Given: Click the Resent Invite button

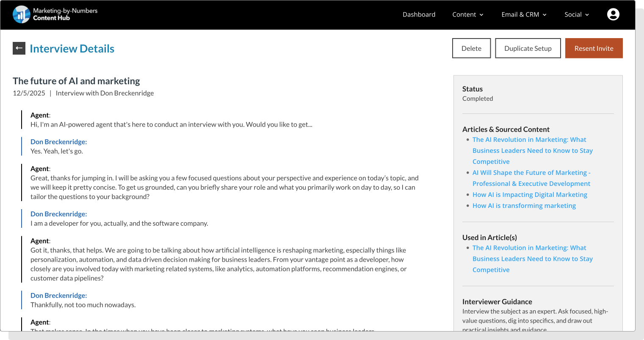Looking at the screenshot, I should click(594, 48).
